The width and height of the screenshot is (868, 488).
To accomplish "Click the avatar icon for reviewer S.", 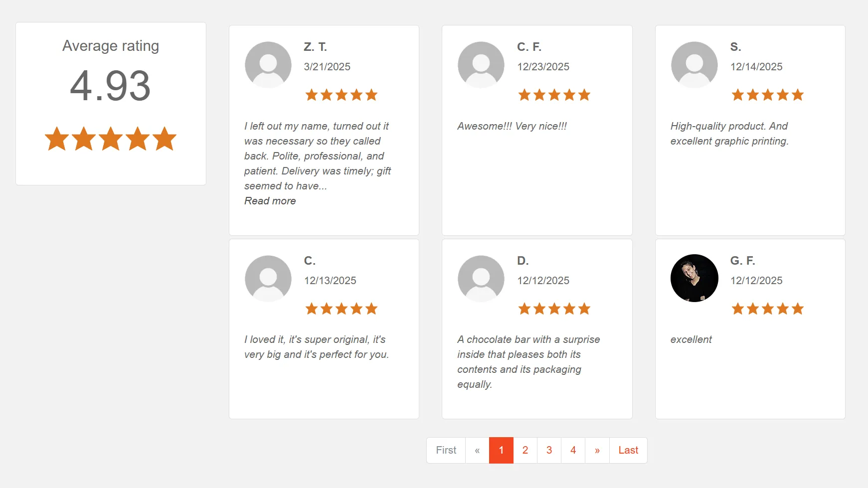I will (694, 64).
